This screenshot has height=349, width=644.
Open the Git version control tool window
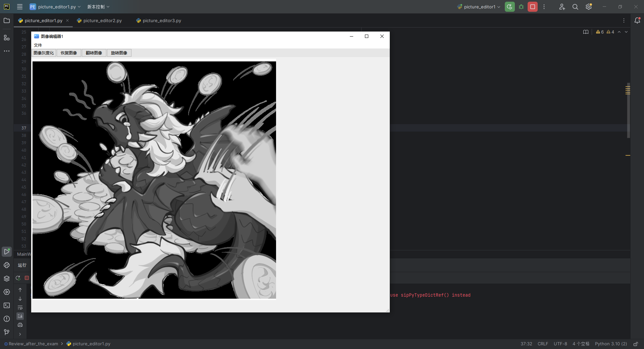point(7,332)
